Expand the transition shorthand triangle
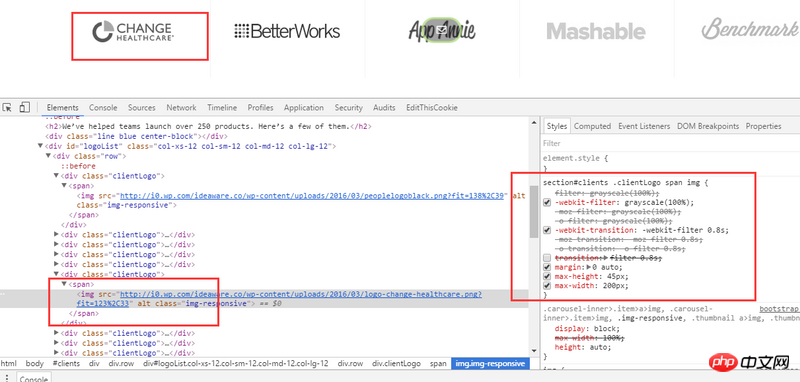Screen dimensions: 800x382 point(606,258)
